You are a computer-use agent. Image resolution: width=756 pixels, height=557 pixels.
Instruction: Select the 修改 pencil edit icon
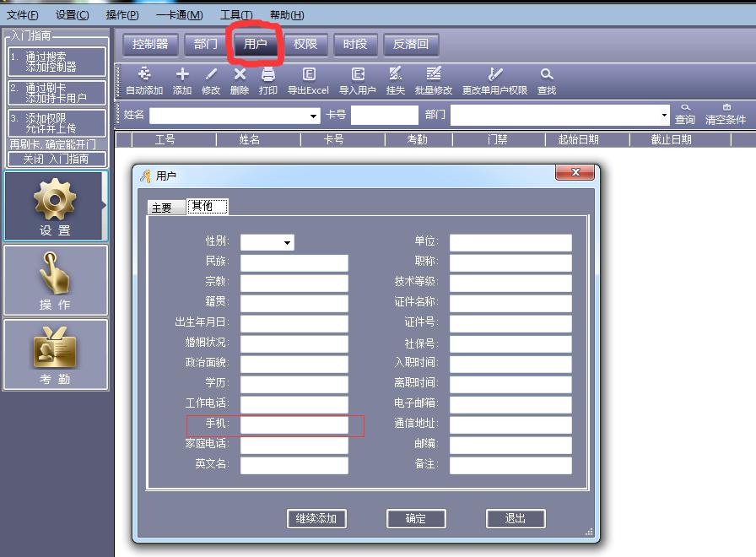pos(211,75)
